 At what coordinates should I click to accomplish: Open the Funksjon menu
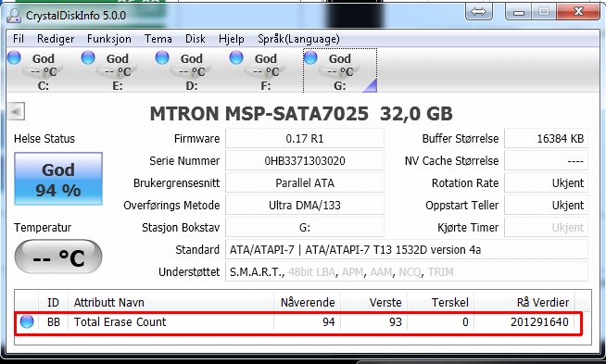(x=109, y=39)
